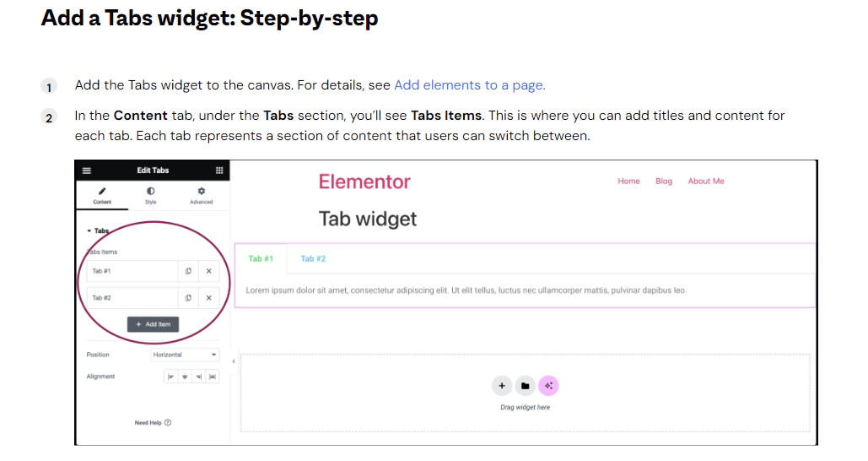868x461 pixels.
Task: Open the Position Horizontal dropdown
Action: coord(185,355)
